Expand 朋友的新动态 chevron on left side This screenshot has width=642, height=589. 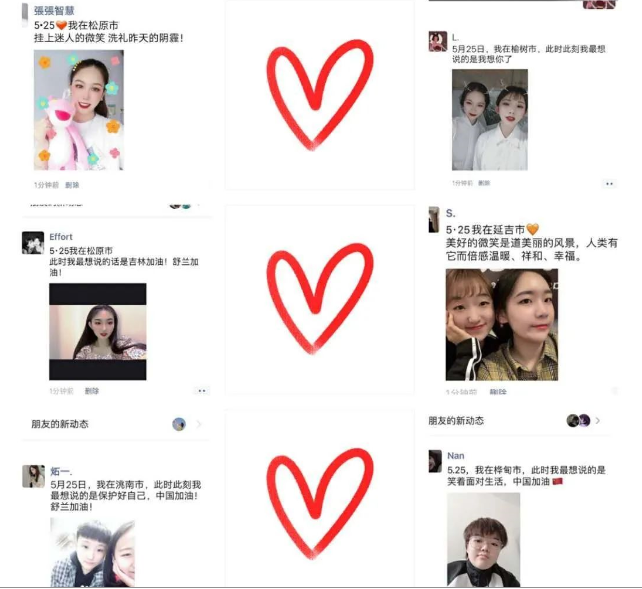pyautogui.click(x=199, y=424)
